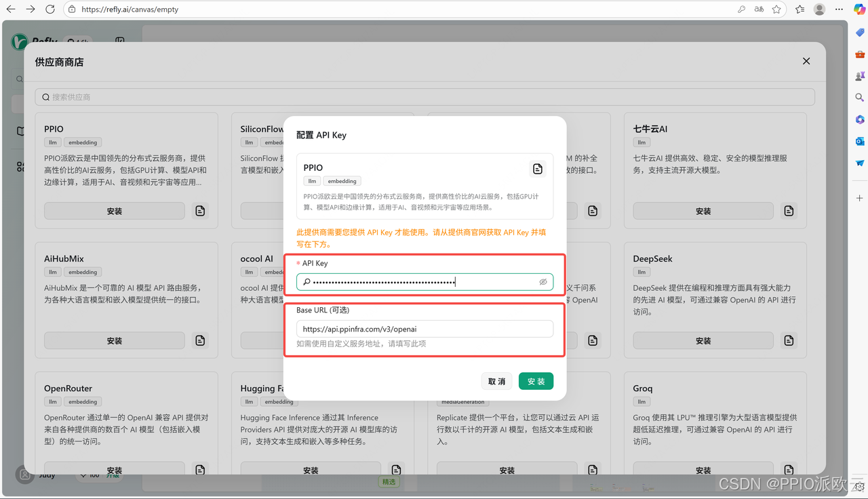
Task: Click the address bar URL refly.ai/canvas/empty
Action: (130, 9)
